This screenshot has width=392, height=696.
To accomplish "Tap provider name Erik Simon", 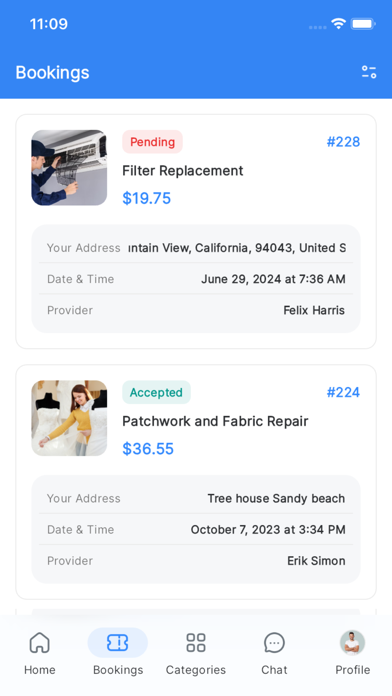I will (316, 561).
